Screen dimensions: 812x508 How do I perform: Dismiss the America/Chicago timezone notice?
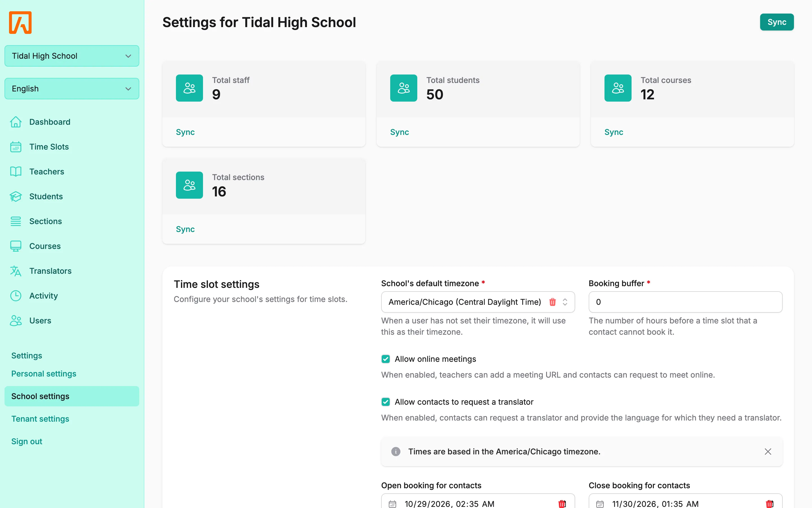[768, 452]
